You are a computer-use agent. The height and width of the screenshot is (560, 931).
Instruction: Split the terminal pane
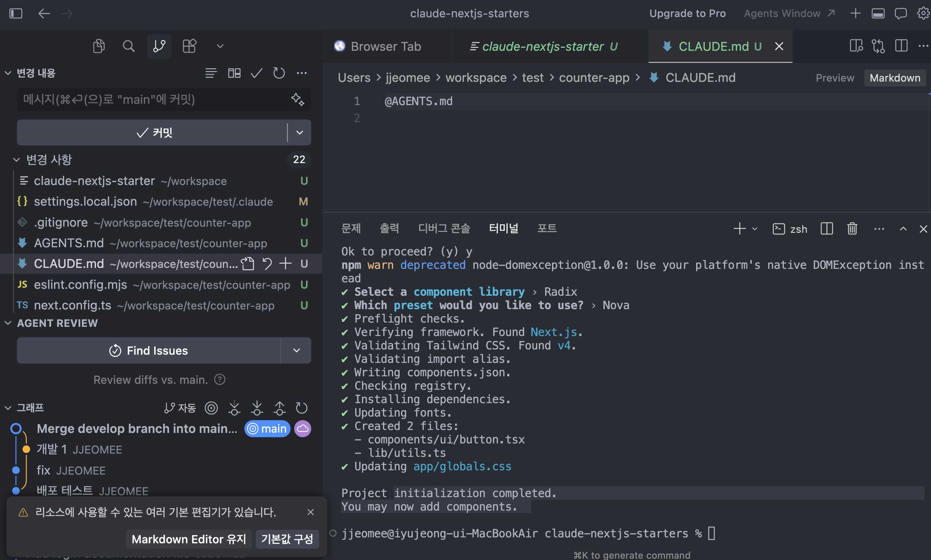click(x=826, y=229)
